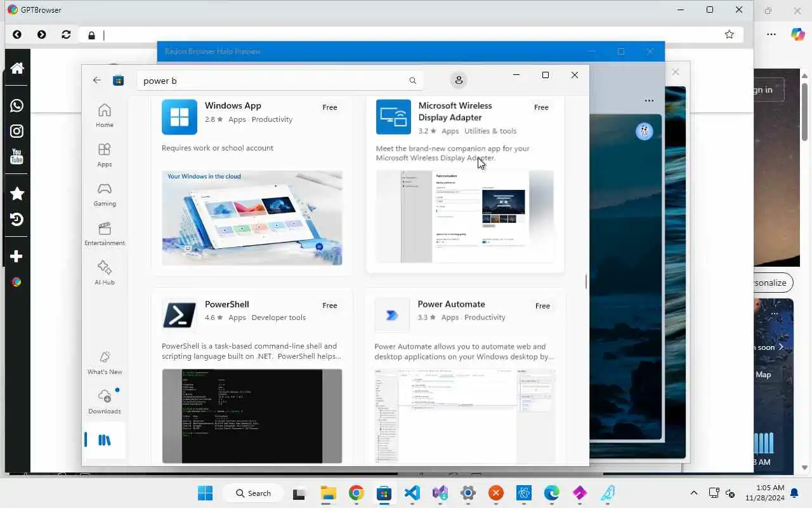Open Windows App title link
This screenshot has height=508, width=812.
click(233, 105)
